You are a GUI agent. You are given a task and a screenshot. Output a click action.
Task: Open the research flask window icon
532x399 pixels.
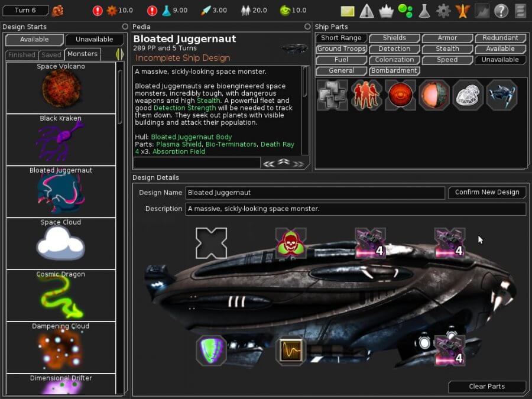(424, 11)
